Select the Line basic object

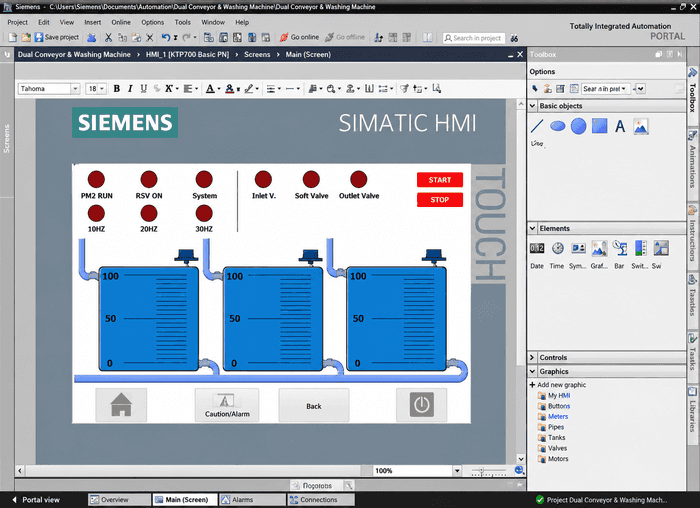click(x=537, y=126)
